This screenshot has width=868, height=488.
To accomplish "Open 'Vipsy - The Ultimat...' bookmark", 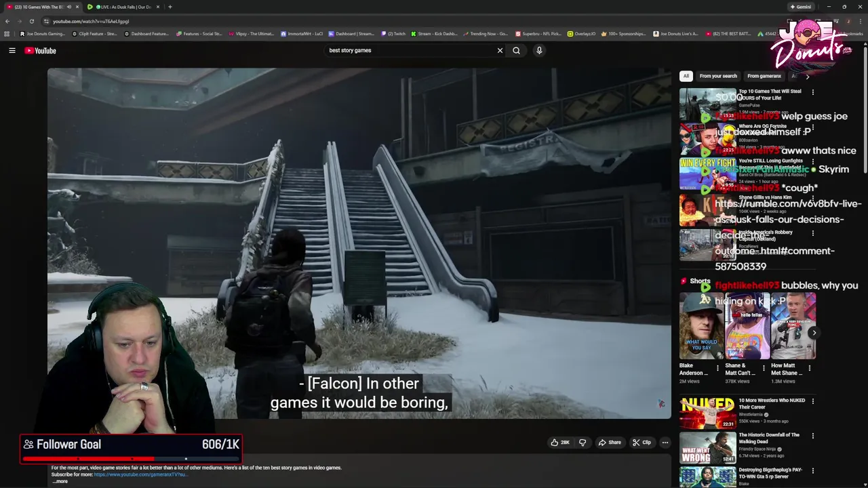I will click(252, 33).
